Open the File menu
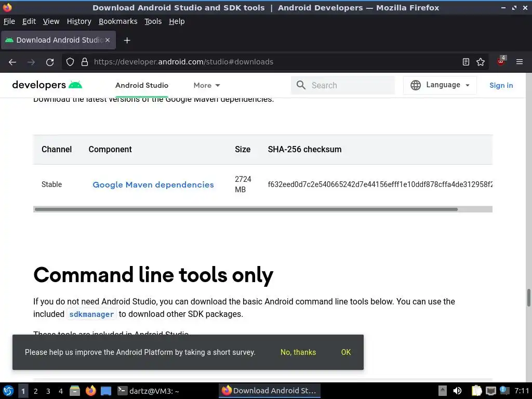Image resolution: width=532 pixels, height=399 pixels. coord(9,21)
